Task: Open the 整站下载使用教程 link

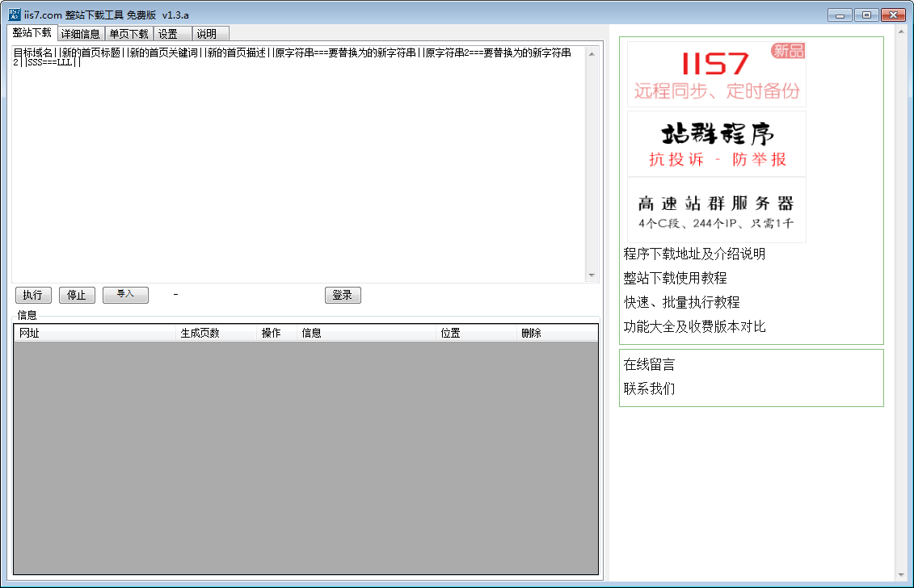Action: coord(675,279)
